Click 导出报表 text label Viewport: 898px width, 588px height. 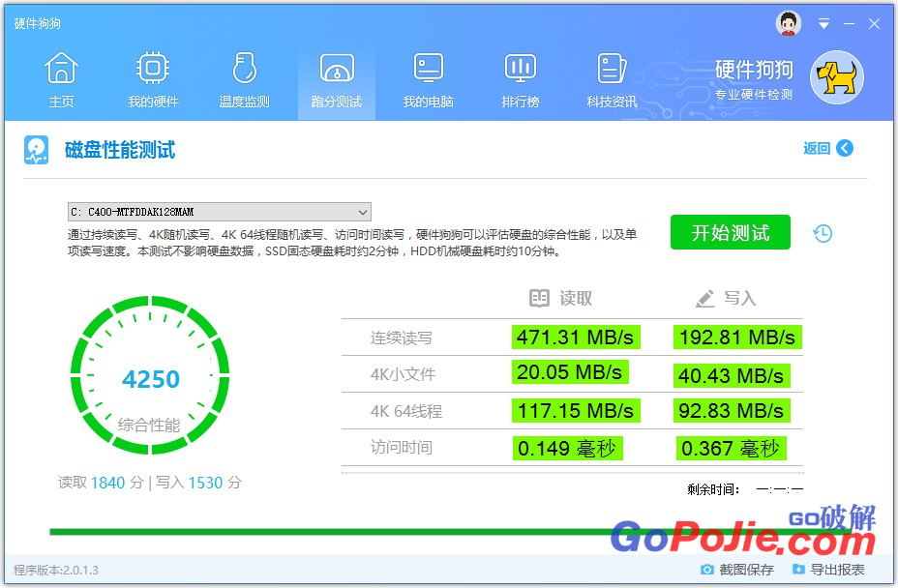[x=837, y=570]
